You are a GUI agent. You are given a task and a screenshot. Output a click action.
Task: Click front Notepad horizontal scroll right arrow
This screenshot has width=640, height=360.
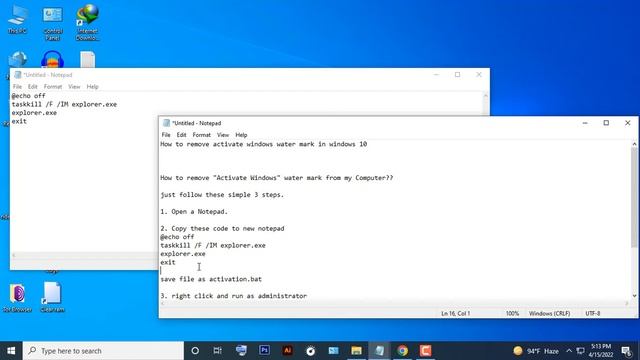(x=627, y=303)
